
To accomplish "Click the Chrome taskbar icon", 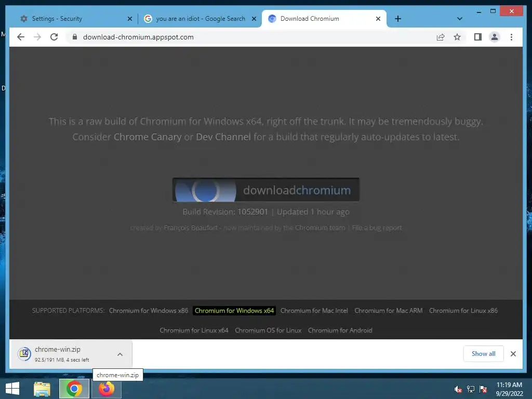I will pyautogui.click(x=74, y=389).
